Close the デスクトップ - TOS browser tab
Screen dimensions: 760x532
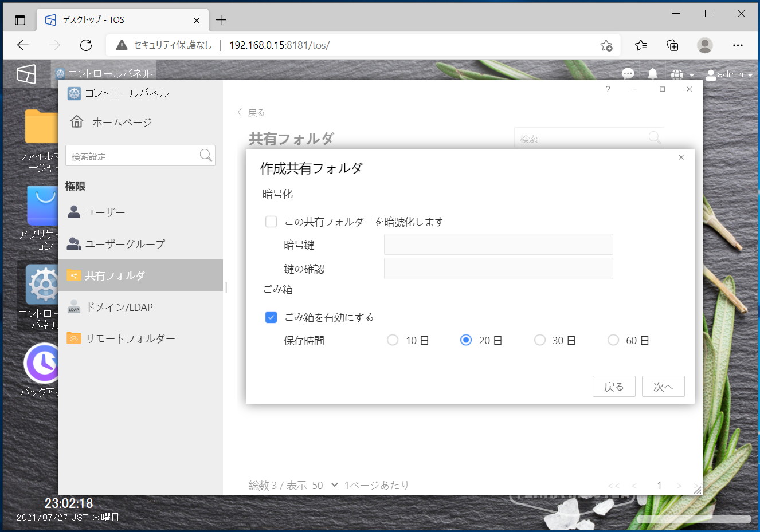click(x=197, y=20)
